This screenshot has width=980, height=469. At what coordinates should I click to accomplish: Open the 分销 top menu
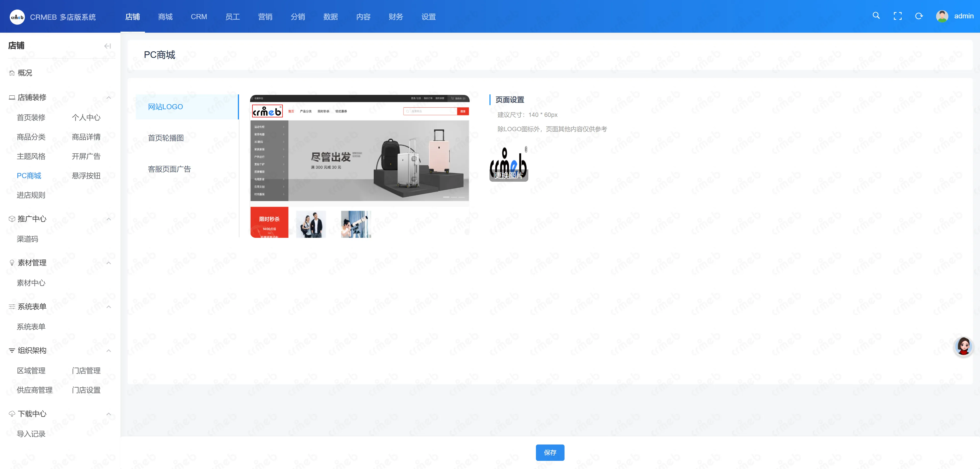tap(298, 17)
